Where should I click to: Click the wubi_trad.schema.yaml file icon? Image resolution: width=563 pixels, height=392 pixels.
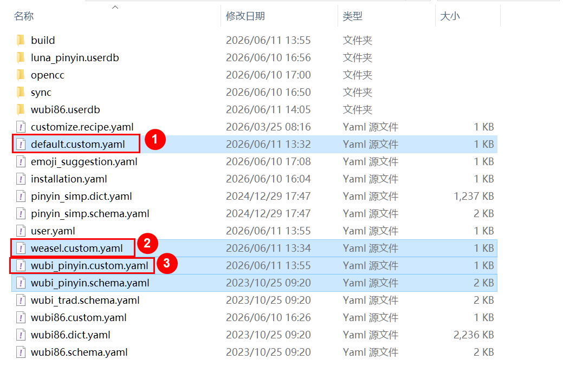21,300
